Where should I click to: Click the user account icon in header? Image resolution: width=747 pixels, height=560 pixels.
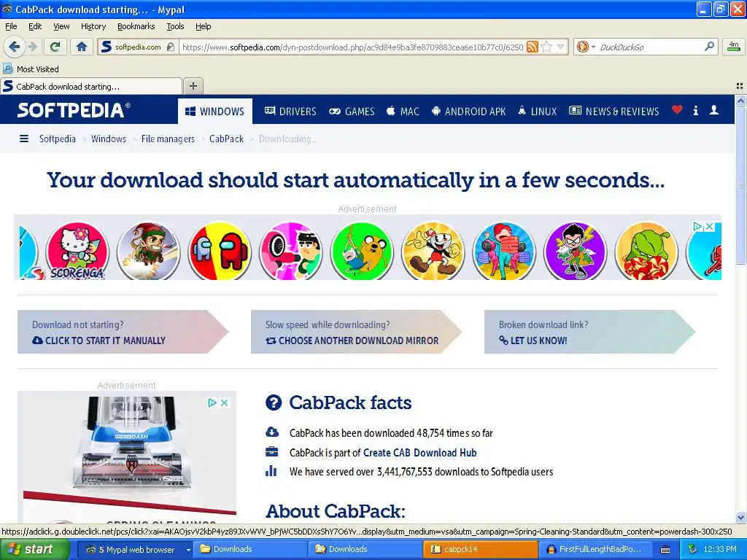tap(713, 110)
